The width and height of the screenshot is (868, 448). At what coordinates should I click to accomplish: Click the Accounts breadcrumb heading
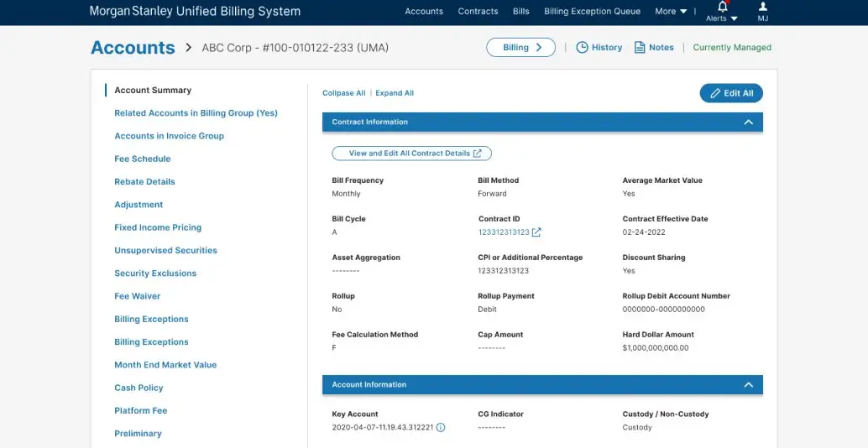(133, 48)
